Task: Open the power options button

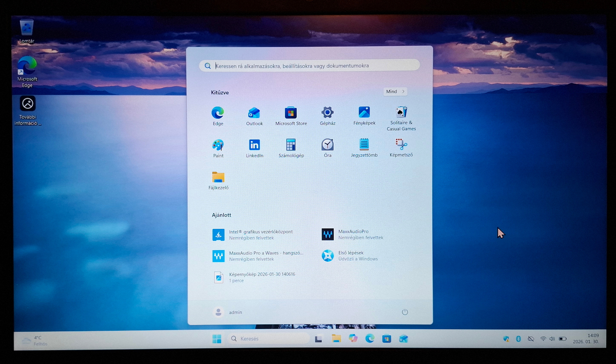Action: [x=405, y=312]
